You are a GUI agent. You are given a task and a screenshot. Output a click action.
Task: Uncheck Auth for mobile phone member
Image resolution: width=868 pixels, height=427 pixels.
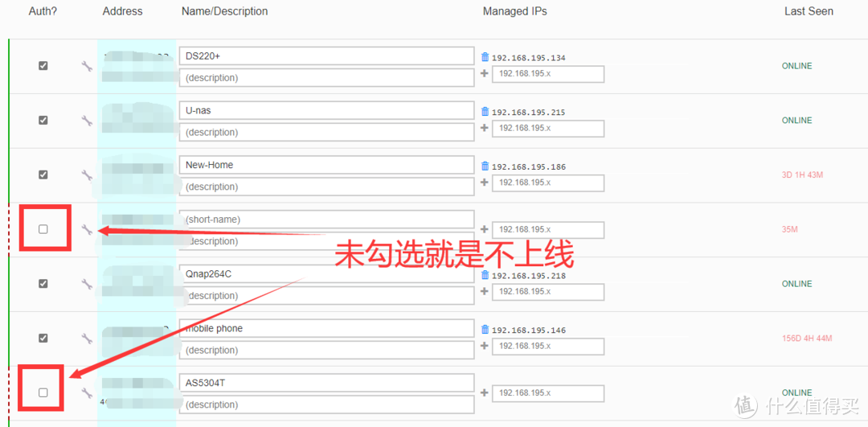coord(43,338)
